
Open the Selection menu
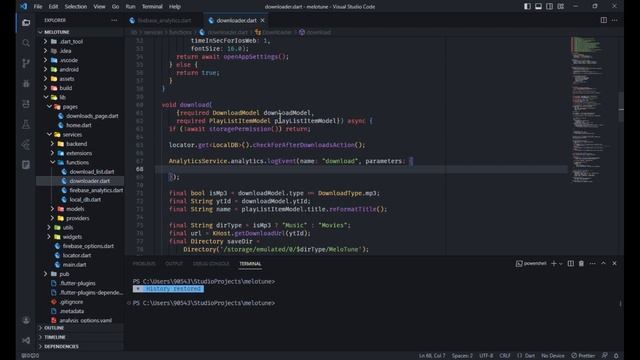[76, 7]
